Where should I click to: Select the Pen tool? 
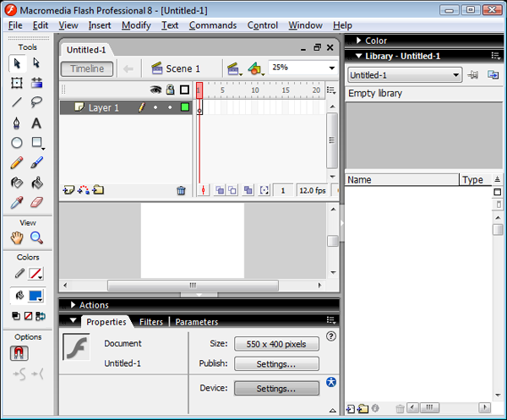[17, 123]
